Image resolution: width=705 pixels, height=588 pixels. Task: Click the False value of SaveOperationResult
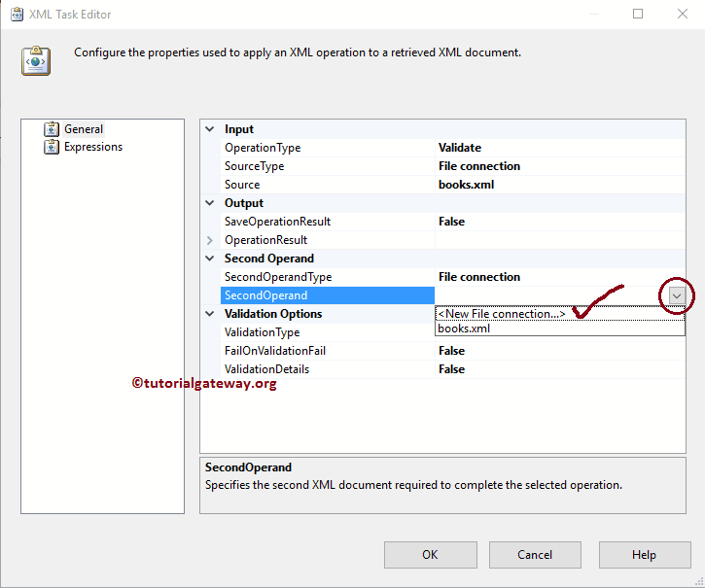click(451, 222)
